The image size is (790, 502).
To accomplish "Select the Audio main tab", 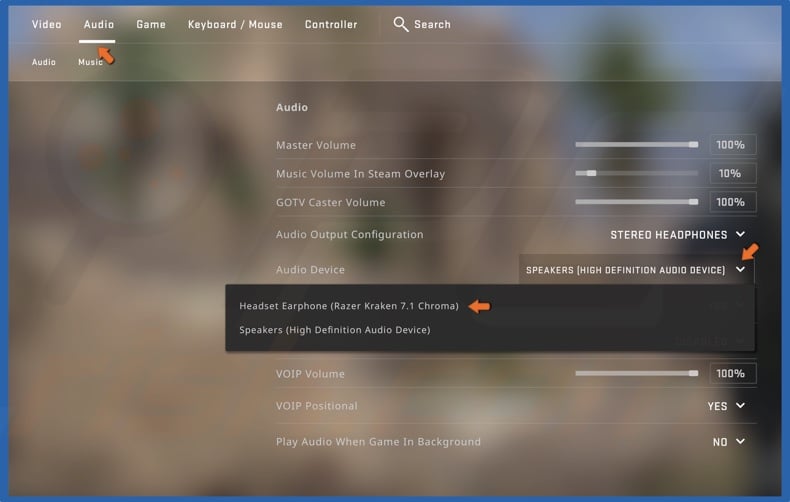I will (99, 24).
